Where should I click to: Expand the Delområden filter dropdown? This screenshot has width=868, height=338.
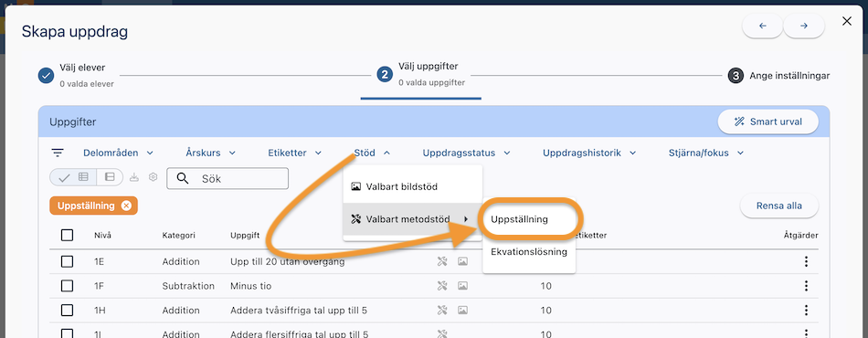118,153
